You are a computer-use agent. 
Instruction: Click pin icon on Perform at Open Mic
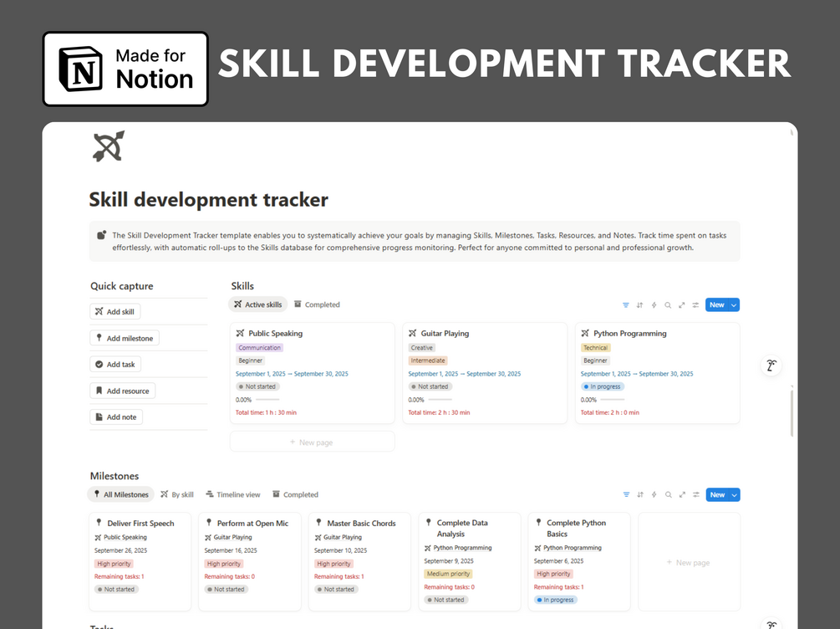[x=209, y=522]
